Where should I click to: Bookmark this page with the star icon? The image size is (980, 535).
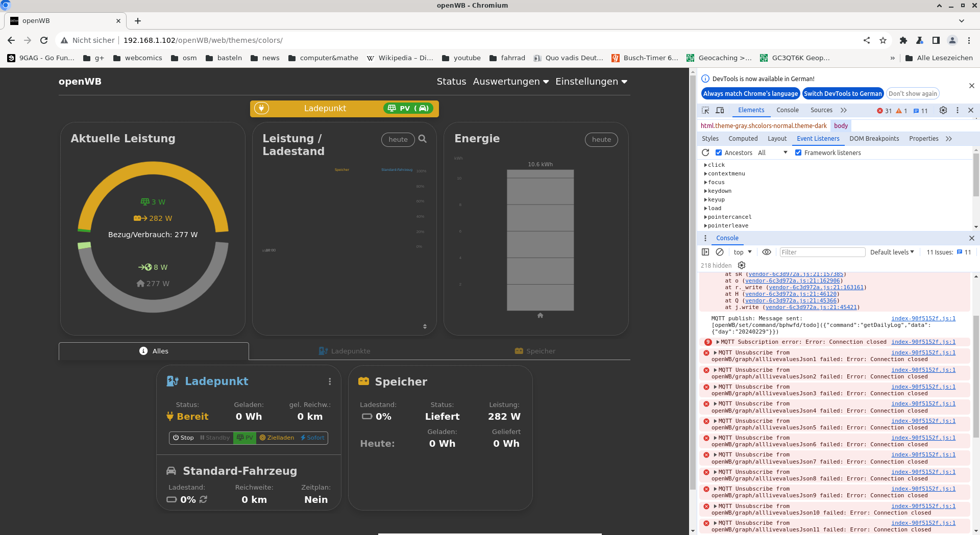(883, 40)
